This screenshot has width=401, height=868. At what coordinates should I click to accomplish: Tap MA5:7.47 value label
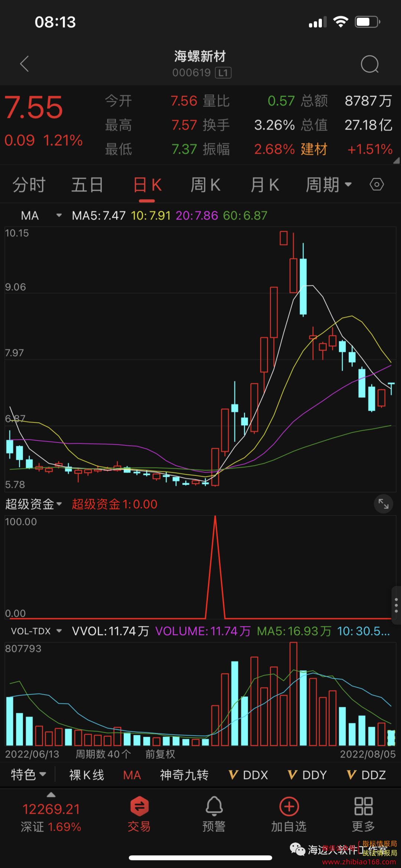click(x=99, y=215)
